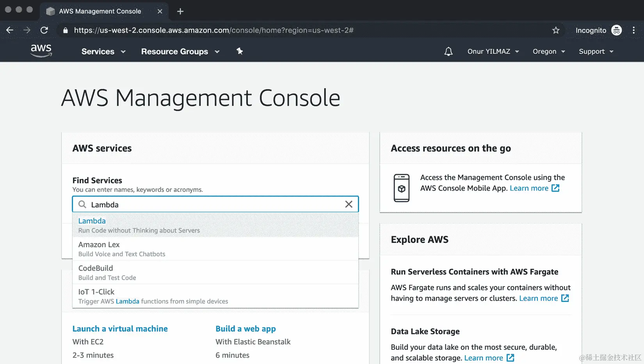Click the AWS home logo
This screenshot has width=644, height=364.
[x=41, y=50]
